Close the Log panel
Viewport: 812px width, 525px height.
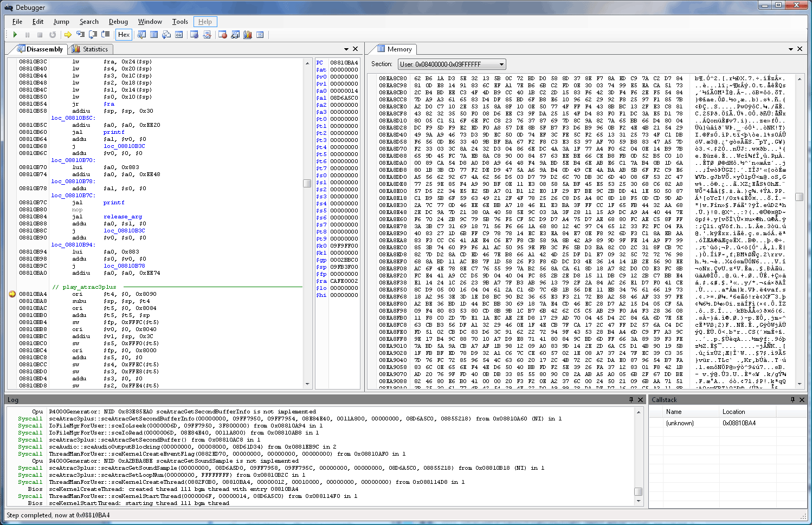click(x=640, y=399)
